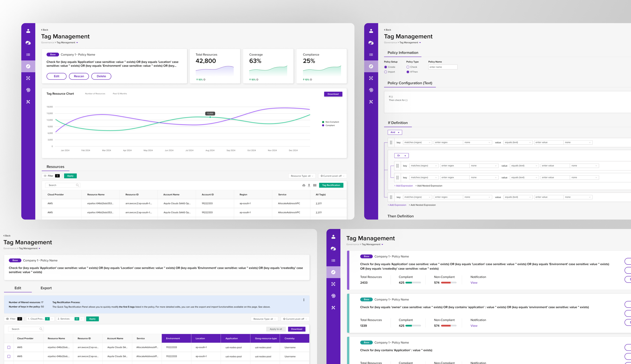
Task: Open the Resources tab in dashboard panel
Action: pos(55,167)
